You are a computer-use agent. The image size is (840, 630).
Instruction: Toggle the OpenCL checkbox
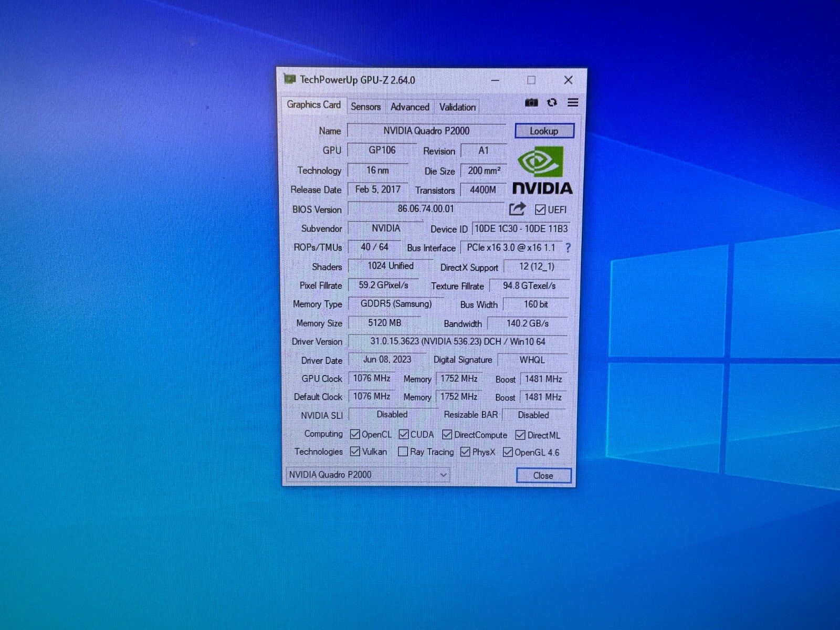coord(355,434)
